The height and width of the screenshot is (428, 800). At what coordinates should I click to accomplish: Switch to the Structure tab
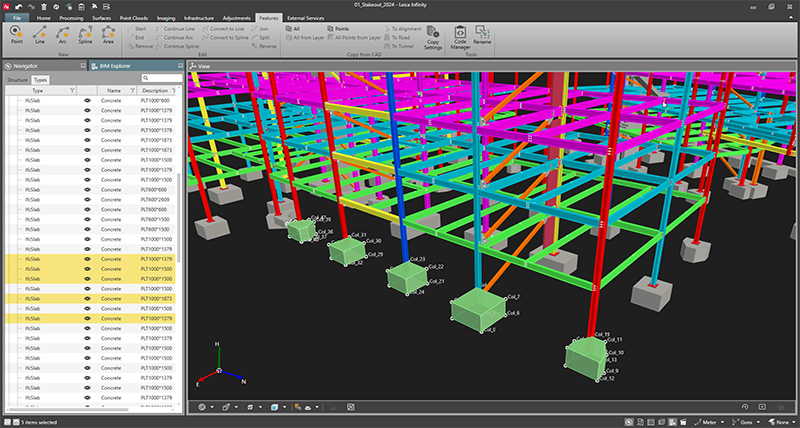(x=17, y=78)
